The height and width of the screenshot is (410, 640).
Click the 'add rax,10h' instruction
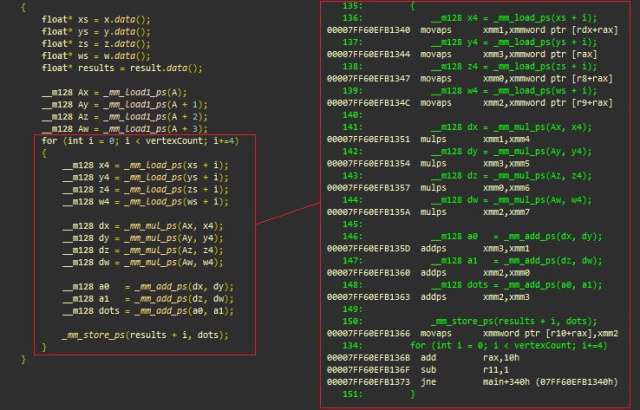423,358
